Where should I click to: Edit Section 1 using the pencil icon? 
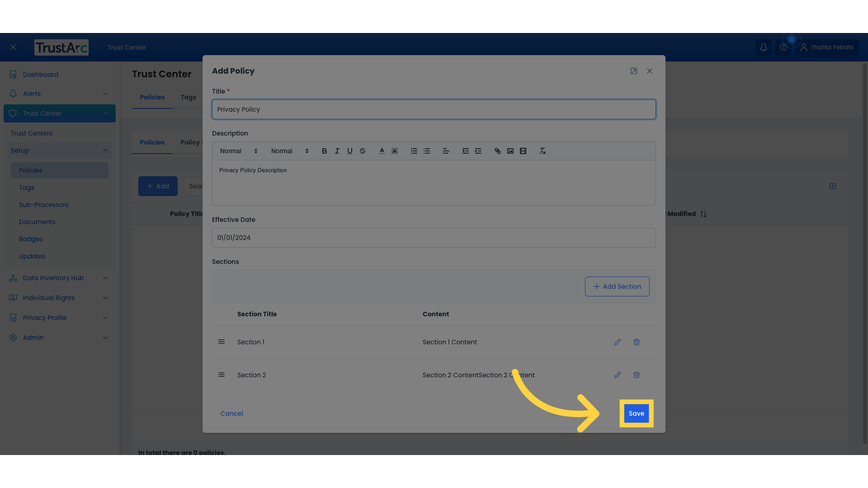click(x=618, y=342)
